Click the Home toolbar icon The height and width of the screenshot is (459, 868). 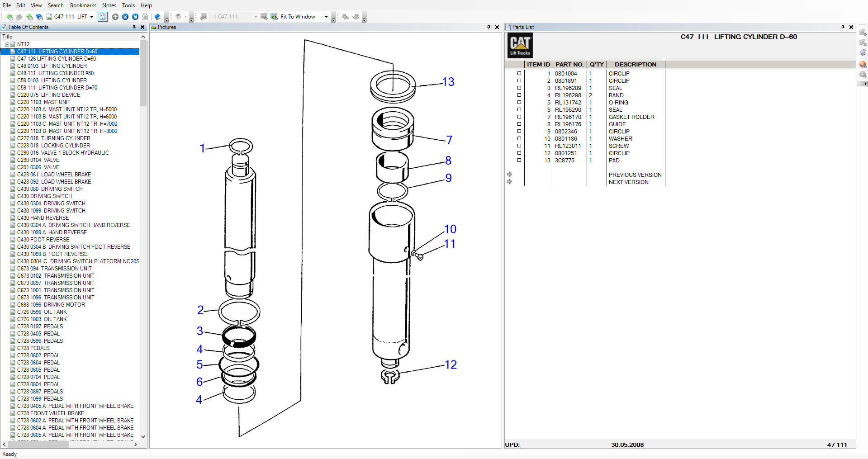point(30,17)
